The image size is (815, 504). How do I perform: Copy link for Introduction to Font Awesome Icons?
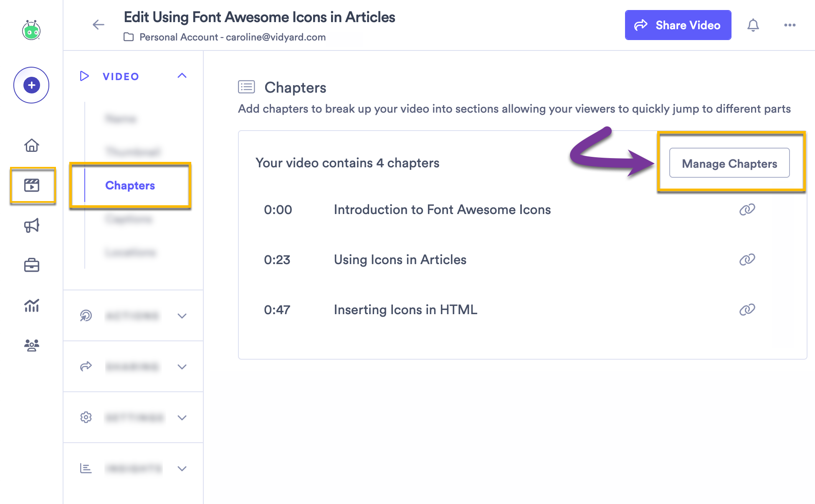747,209
